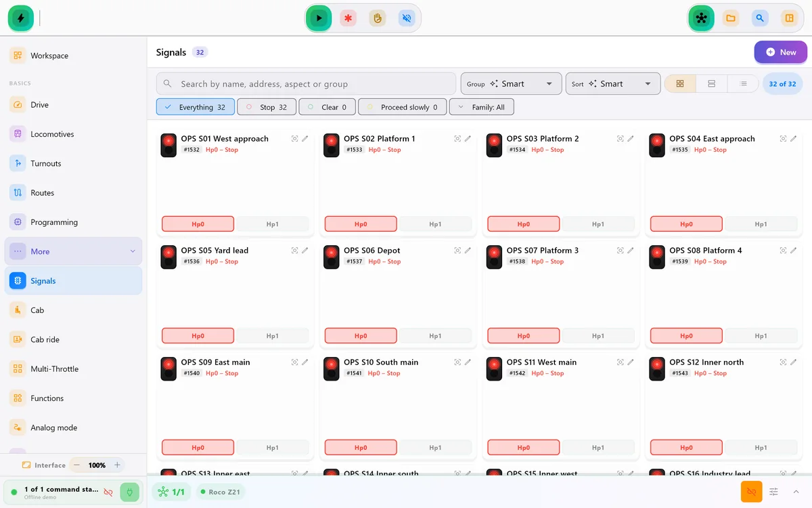Click the orange layout panel icon in the top bar

pos(789,18)
